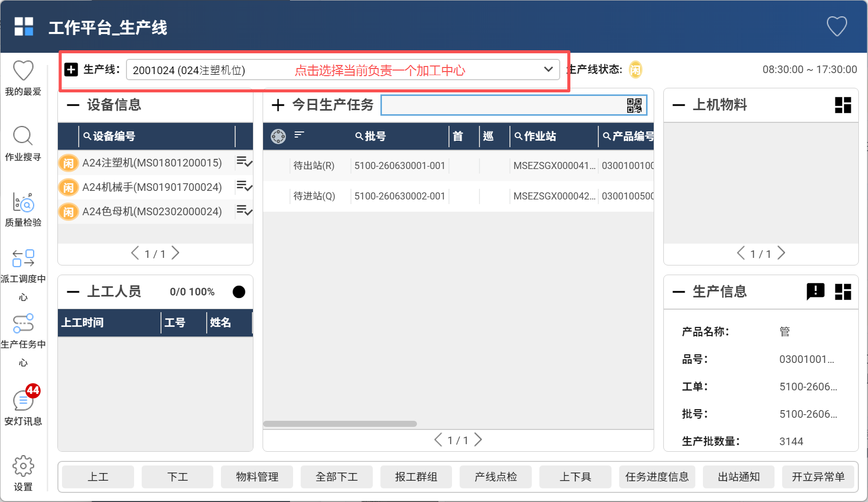Click the alert message icon in 生产信息
The image size is (868, 502).
(x=816, y=292)
